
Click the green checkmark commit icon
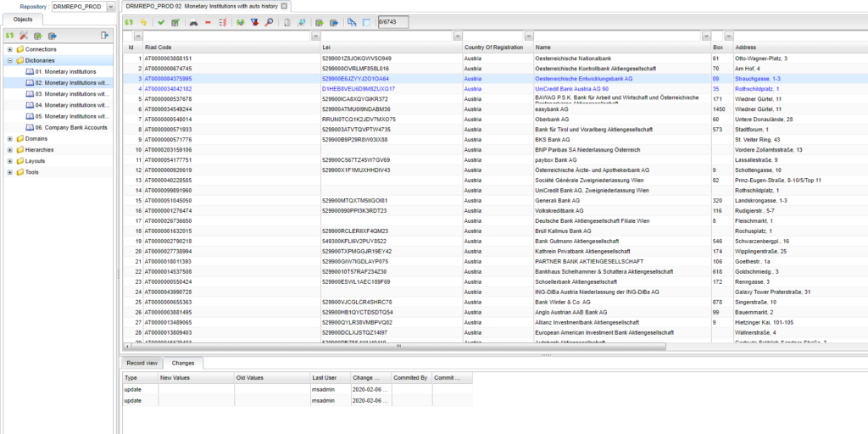click(x=160, y=23)
